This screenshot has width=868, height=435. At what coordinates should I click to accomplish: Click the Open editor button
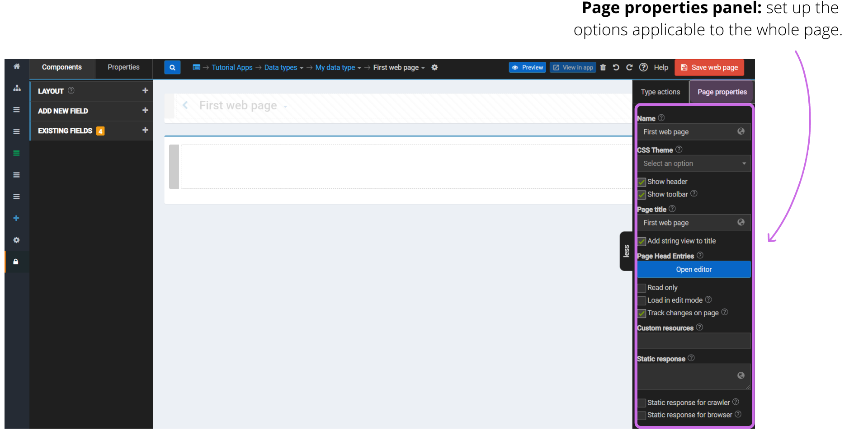click(694, 269)
